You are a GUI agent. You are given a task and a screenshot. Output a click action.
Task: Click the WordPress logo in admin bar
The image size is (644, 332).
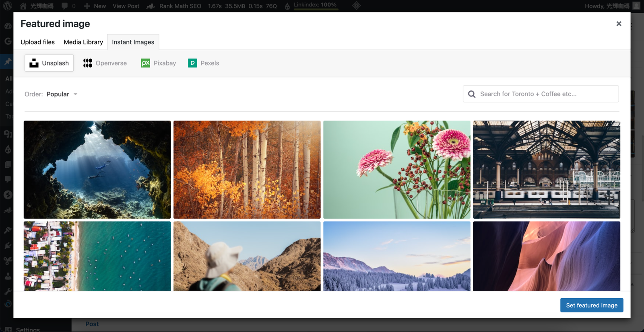coord(8,6)
